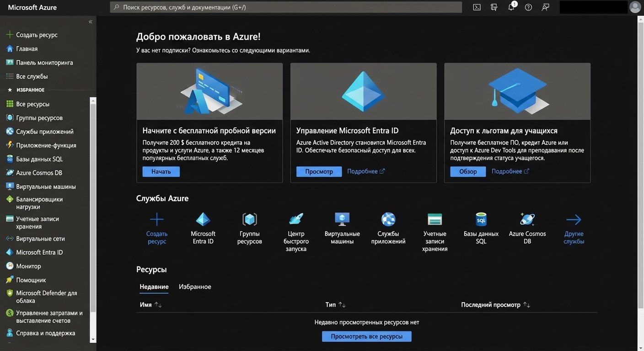The height and width of the screenshot is (351, 644).
Task: Open Учетные записи хранения in the sidebar
Action: pyautogui.click(x=38, y=223)
